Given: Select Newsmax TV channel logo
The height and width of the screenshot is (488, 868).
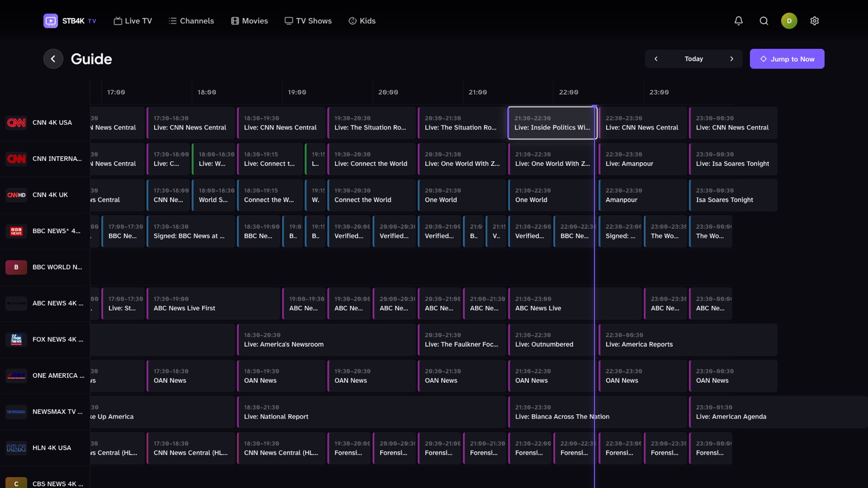Looking at the screenshot, I should 16,412.
